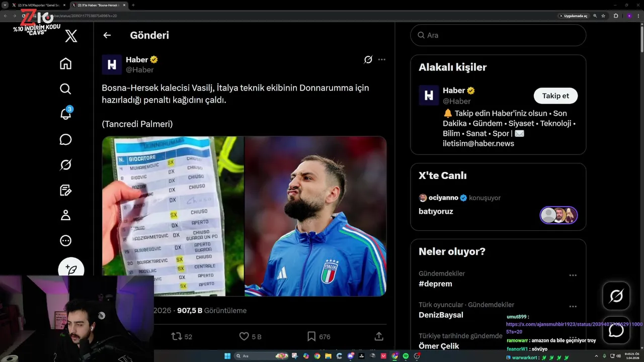Open the Windows Start button
The height and width of the screenshot is (362, 644).
[x=227, y=356]
